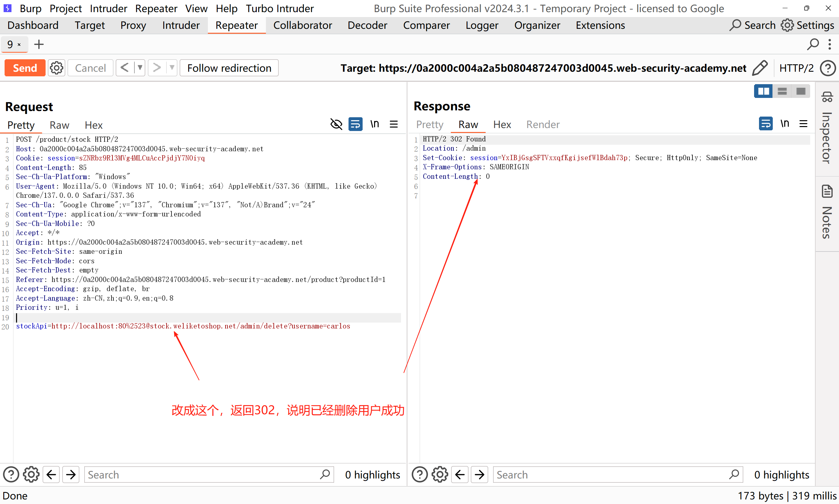Expand forward history dropdown arrow

click(x=172, y=68)
